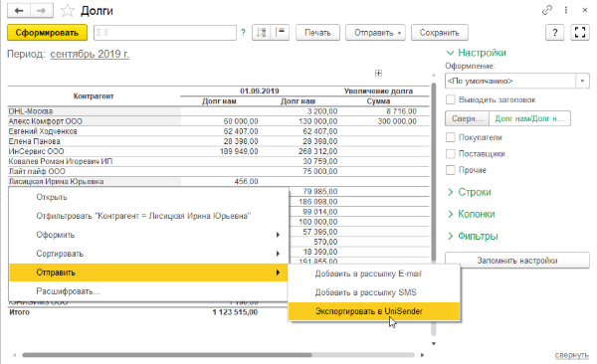Check the Прочие checkbox

451,170
